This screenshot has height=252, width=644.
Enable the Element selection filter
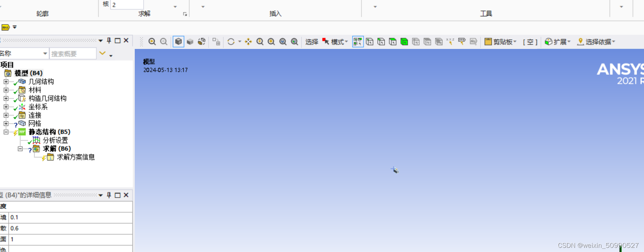tap(439, 42)
